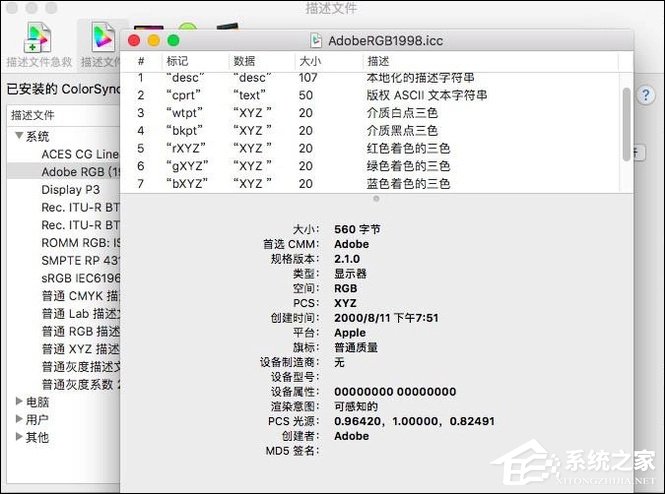665x494 pixels.
Task: Click the 标记 column header
Action: pos(176,61)
